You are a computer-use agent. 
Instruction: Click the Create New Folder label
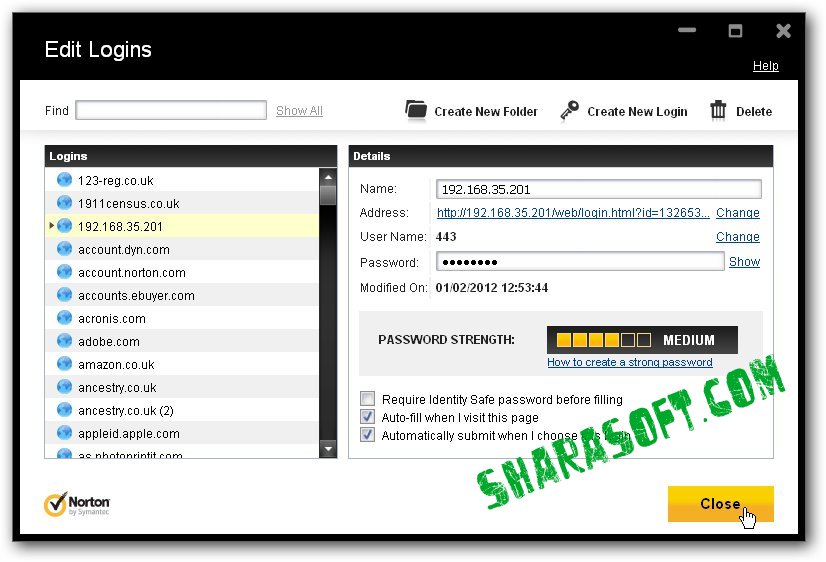click(x=486, y=112)
